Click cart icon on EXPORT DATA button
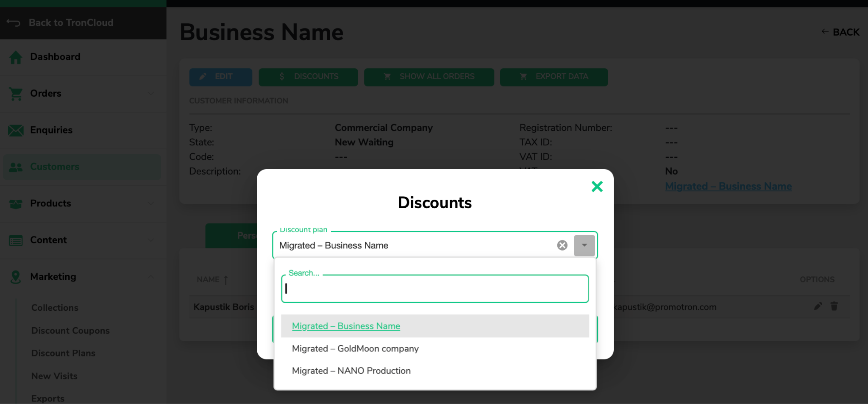Screen dimensions: 868x404 523,77
